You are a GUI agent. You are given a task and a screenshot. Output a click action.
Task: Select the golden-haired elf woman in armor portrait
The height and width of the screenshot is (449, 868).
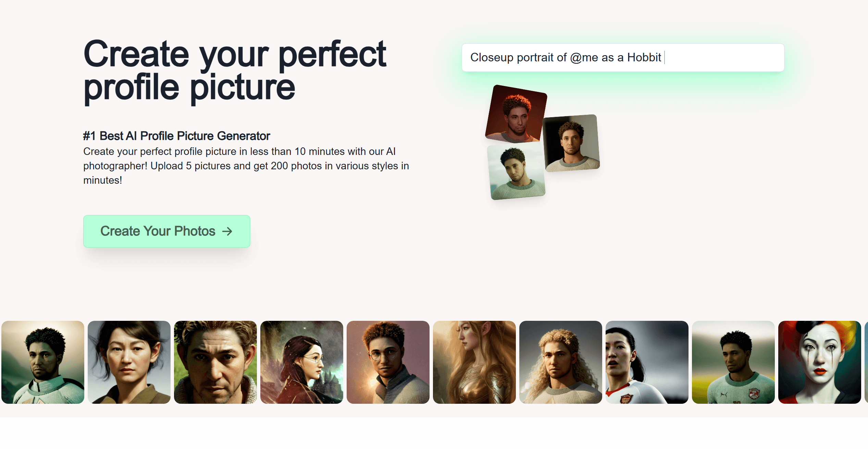coord(474,362)
